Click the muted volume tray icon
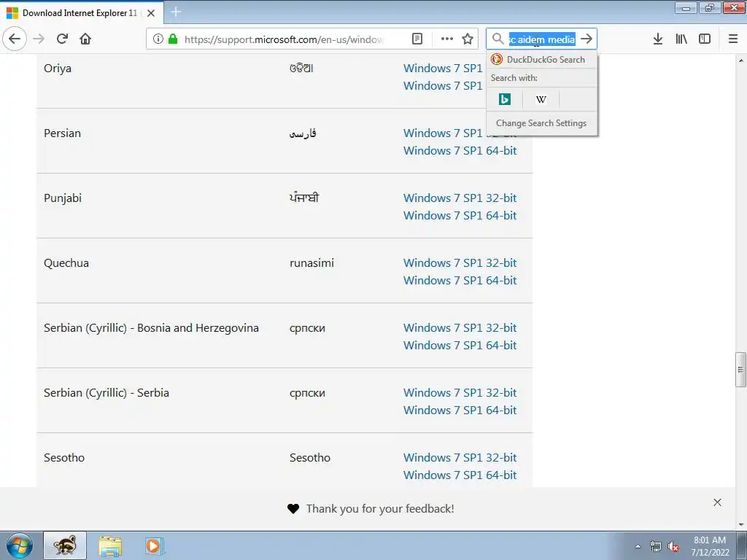This screenshot has width=747, height=560. pyautogui.click(x=673, y=546)
